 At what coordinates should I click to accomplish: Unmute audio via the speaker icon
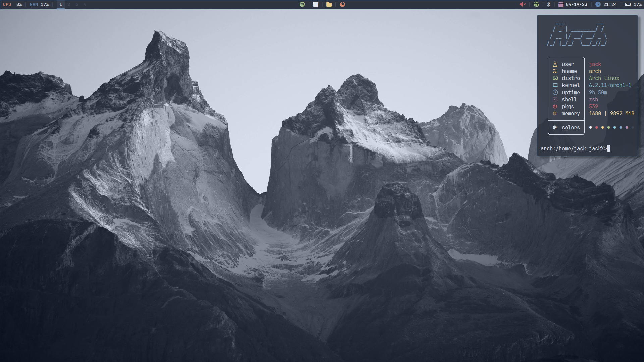coord(523,4)
